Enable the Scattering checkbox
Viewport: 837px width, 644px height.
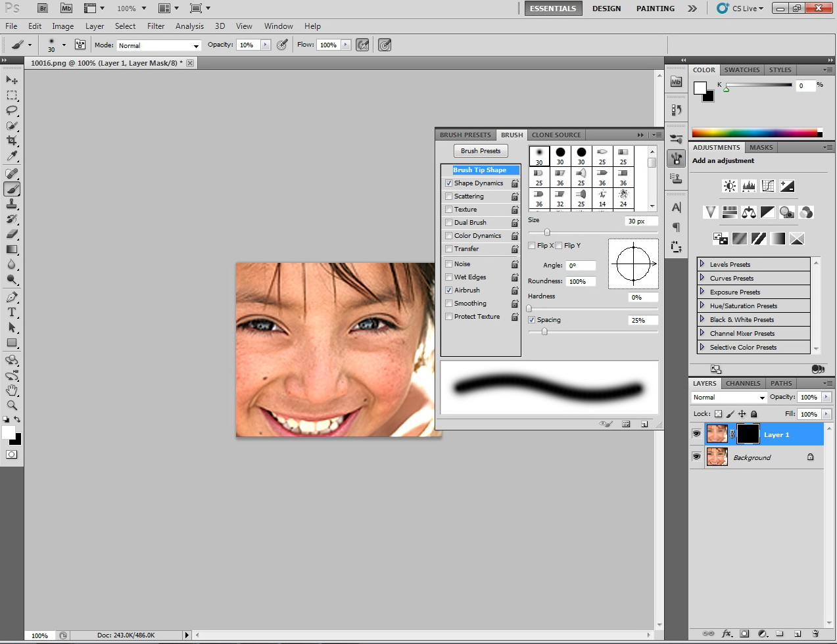tap(448, 196)
